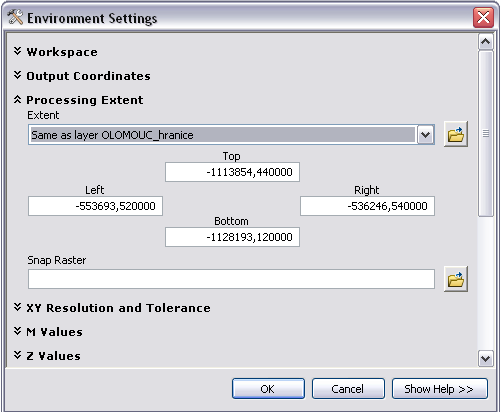
Task: Click the Extent browse folder icon
Action: 456,134
